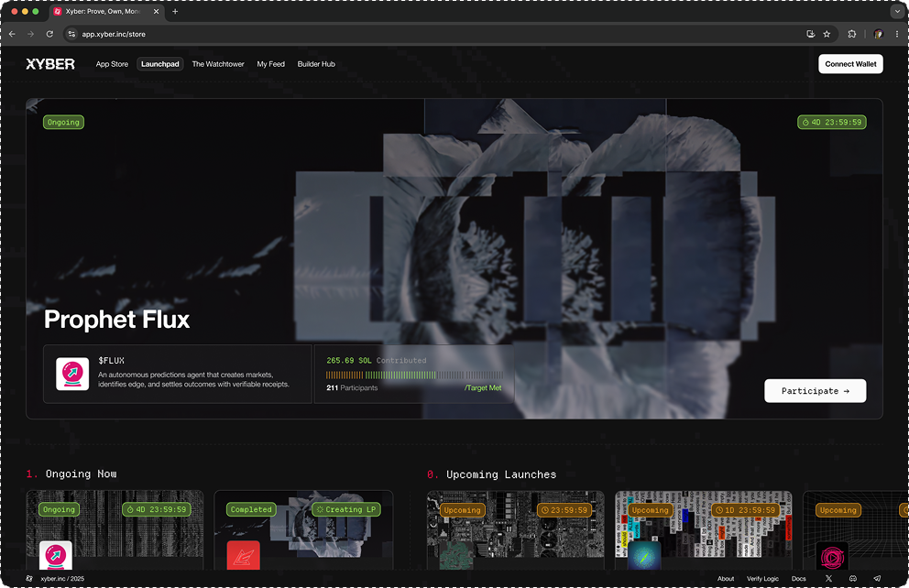Open the browser extensions puzzle icon

(x=852, y=34)
